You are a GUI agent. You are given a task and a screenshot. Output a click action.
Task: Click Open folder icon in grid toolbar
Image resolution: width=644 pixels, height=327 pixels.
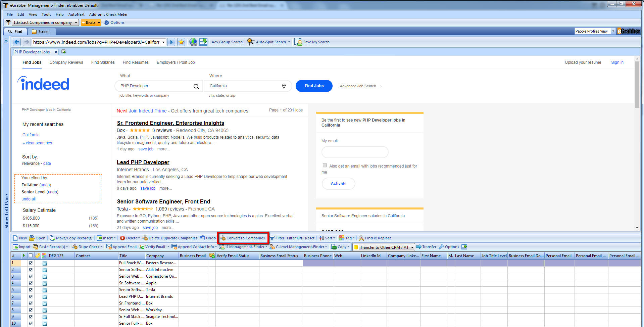pos(32,238)
